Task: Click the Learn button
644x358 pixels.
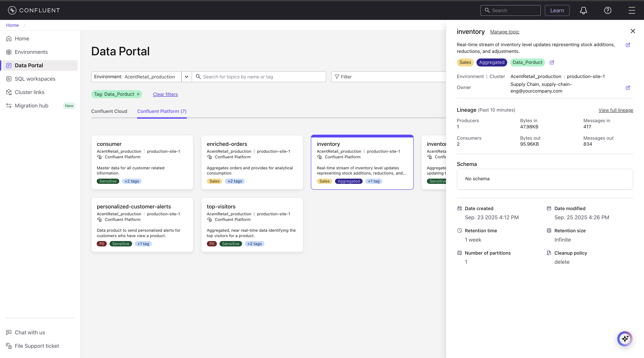Action: (557, 10)
